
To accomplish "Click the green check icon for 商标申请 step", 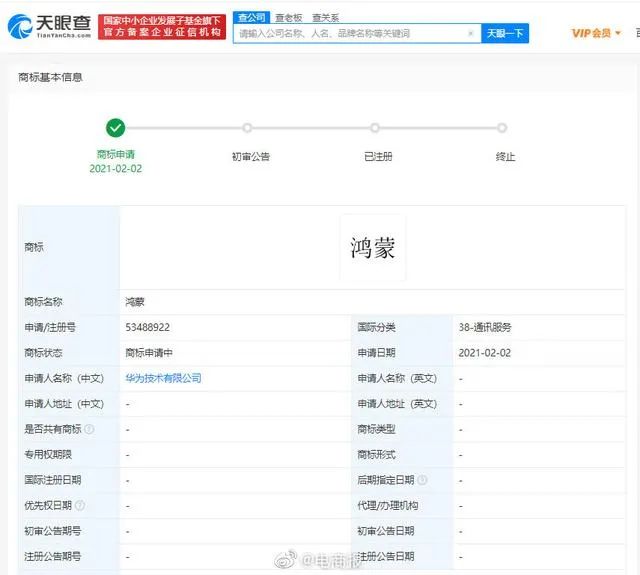I will [x=116, y=128].
